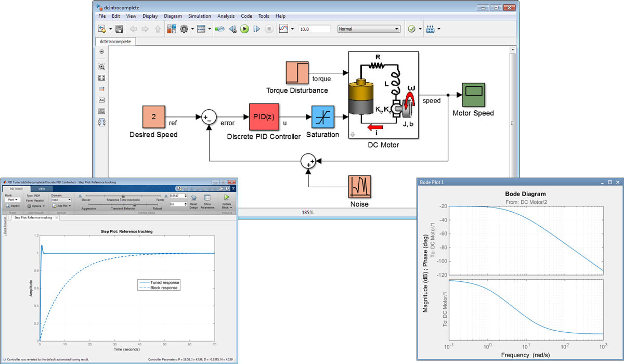Click the Response Time slider handle
Image resolution: width=624 pixels, height=364 pixels.
(122, 196)
